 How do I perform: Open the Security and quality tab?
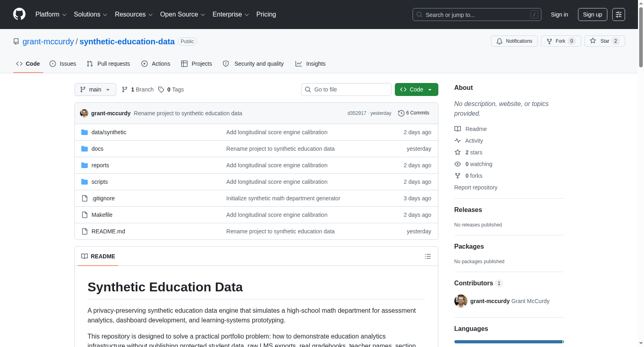253,64
